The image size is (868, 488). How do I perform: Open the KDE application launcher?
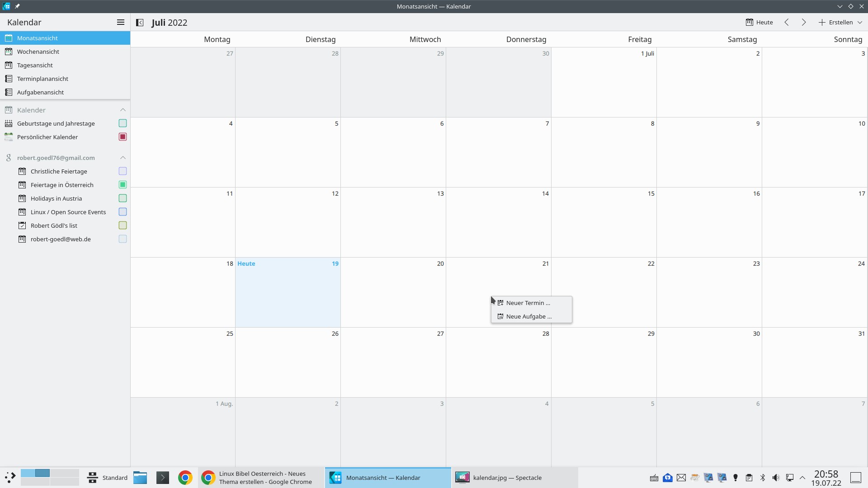pos(10,478)
